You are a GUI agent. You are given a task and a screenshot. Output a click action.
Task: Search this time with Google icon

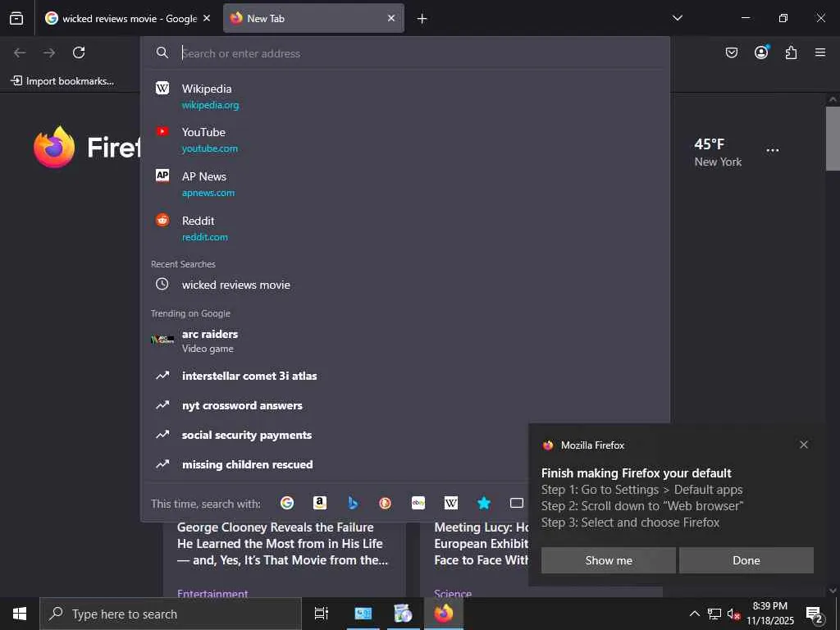(287, 503)
